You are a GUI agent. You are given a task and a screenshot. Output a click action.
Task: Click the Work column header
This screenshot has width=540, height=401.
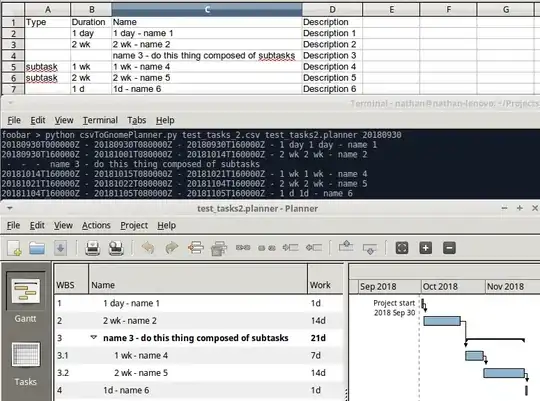(325, 279)
